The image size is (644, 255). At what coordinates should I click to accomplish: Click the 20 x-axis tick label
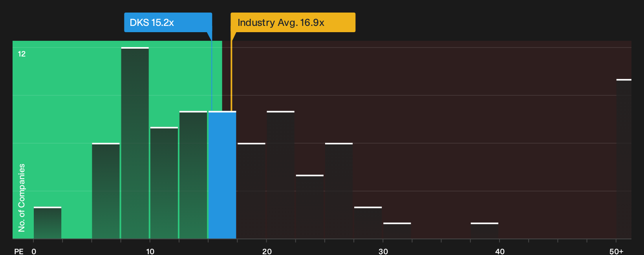pos(267,251)
